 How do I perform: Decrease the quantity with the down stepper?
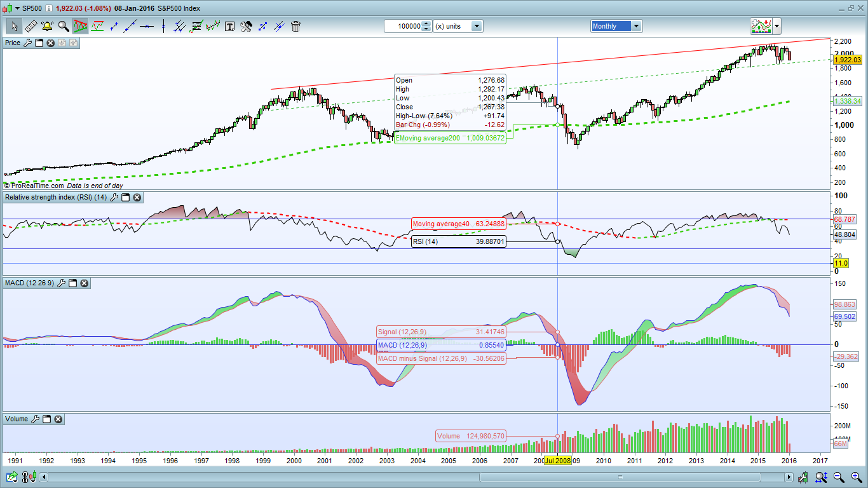[427, 29]
